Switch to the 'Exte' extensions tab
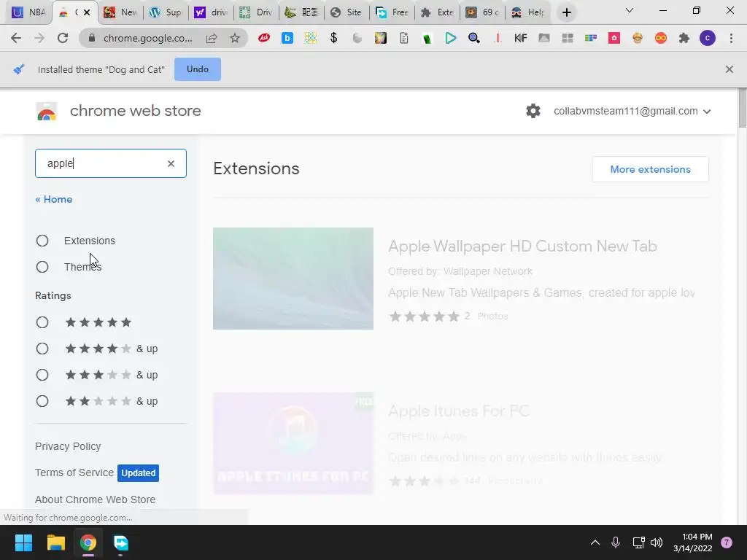Viewport: 747px width, 560px height. 438,12
